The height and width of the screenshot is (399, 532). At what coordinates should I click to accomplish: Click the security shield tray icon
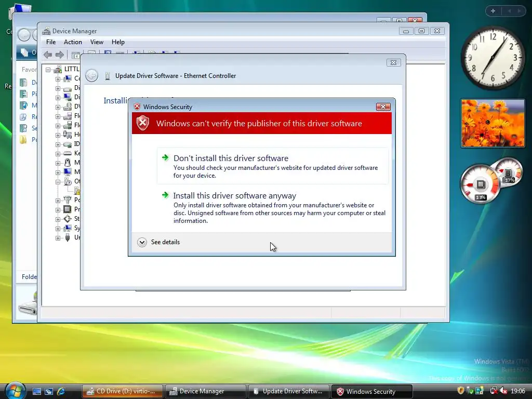point(460,391)
